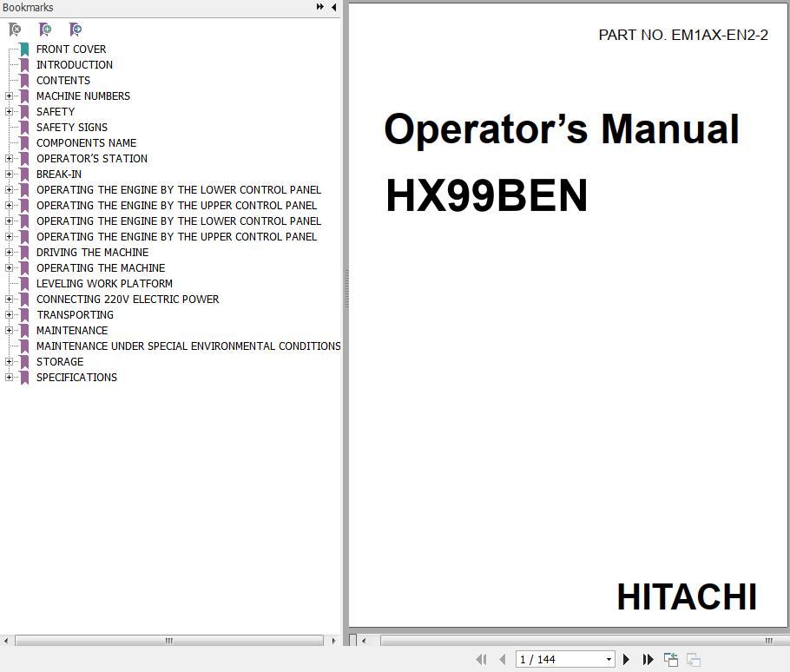Viewport: 790px width, 672px height.
Task: Expand the OPERATOR'S STATION bookmark
Action: [x=9, y=159]
